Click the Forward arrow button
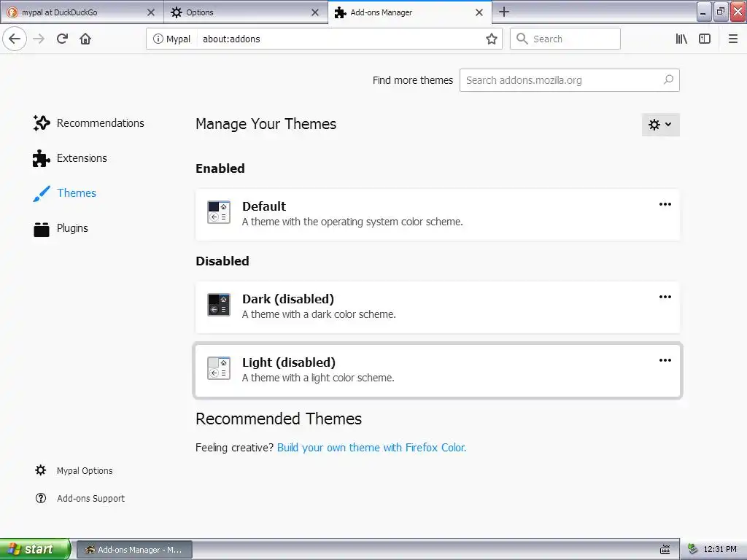The height and width of the screenshot is (560, 747). (39, 39)
